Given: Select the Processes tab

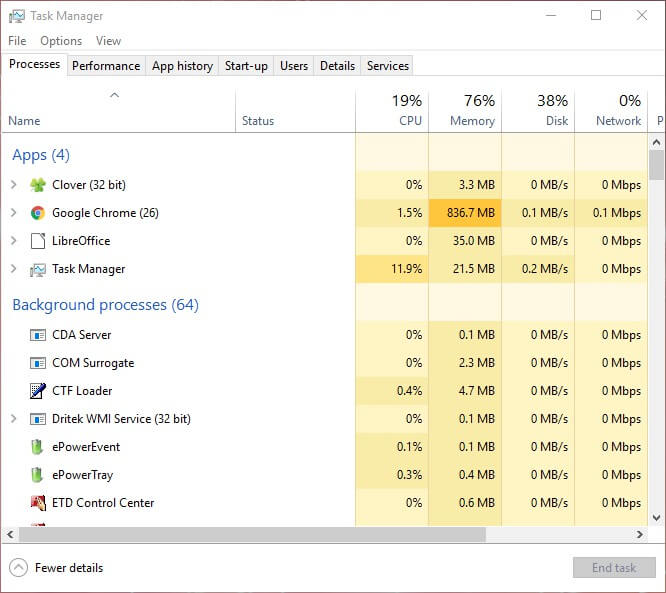Looking at the screenshot, I should pos(34,64).
